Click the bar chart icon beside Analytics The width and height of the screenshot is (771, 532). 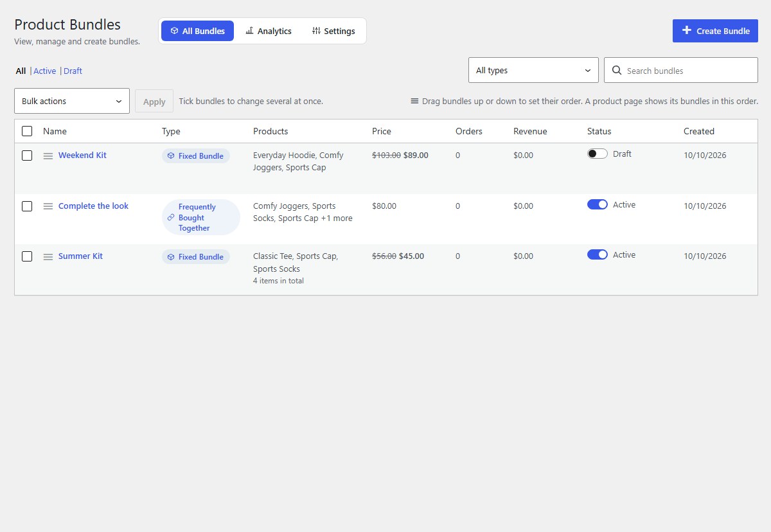250,31
